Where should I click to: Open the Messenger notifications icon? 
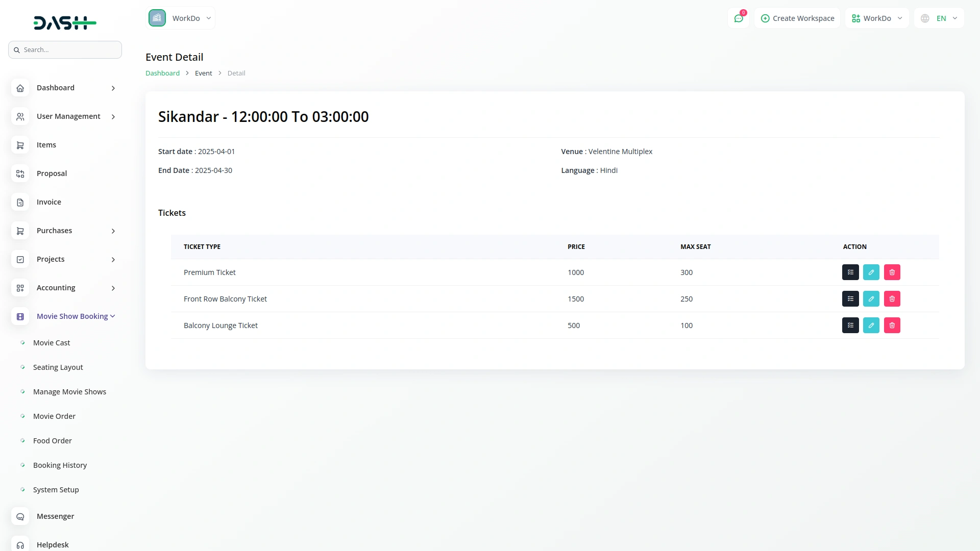pyautogui.click(x=739, y=18)
